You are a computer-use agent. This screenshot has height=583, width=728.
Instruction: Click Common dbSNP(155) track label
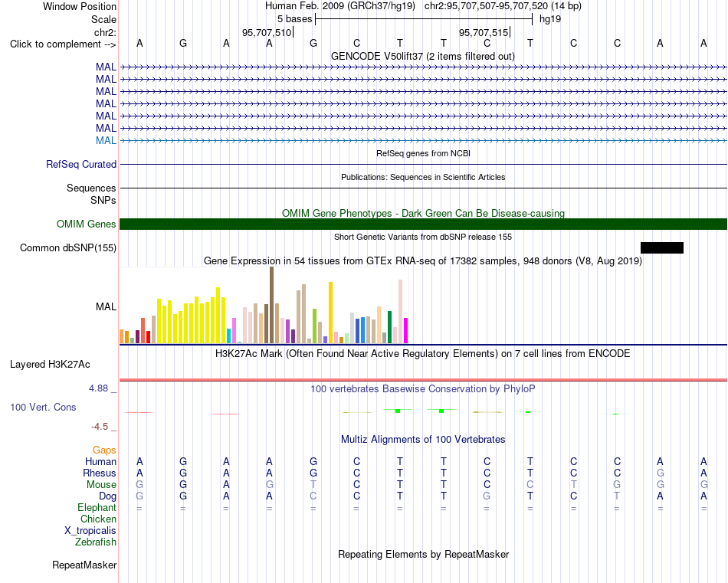click(x=68, y=248)
